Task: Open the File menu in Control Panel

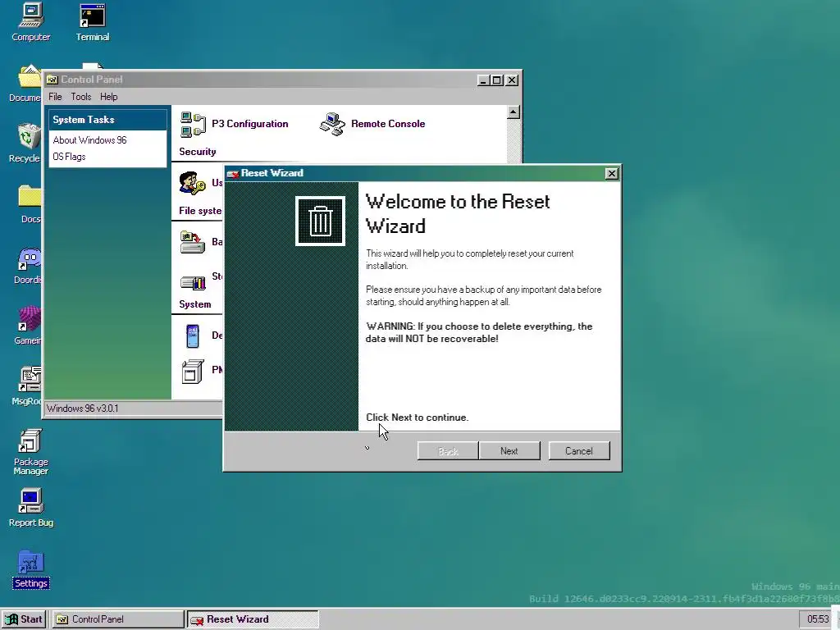Action: (55, 97)
